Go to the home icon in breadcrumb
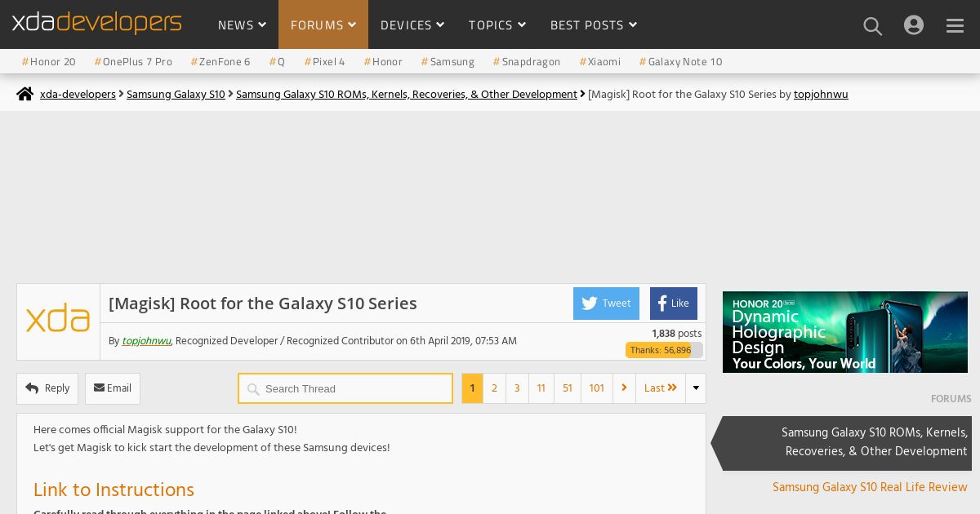Viewport: 980px width, 514px height. pyautogui.click(x=25, y=94)
